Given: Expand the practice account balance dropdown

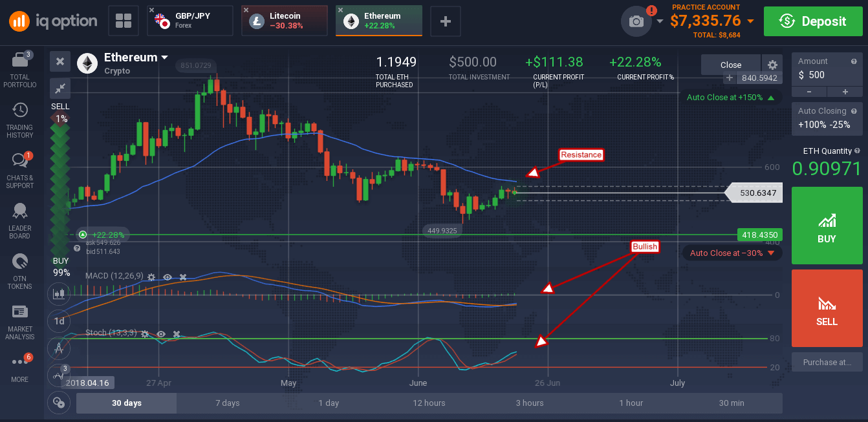Looking at the screenshot, I should click(x=750, y=21).
